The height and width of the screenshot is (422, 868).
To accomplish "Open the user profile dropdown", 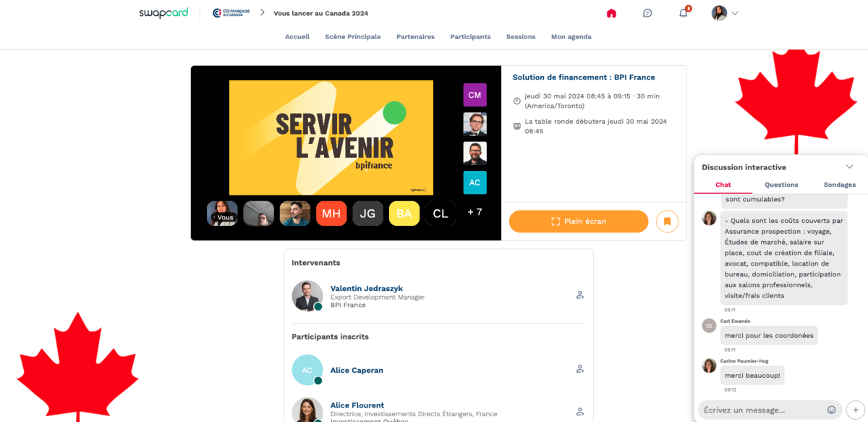I will point(725,13).
